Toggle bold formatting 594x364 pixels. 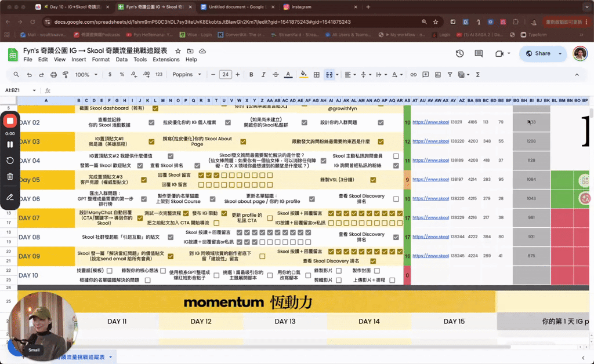(x=251, y=75)
